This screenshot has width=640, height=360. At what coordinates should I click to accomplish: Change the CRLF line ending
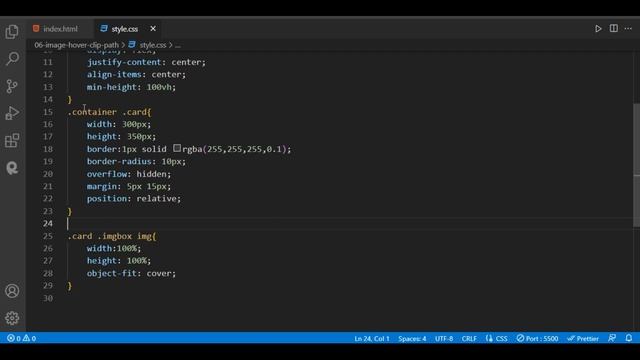pos(469,338)
